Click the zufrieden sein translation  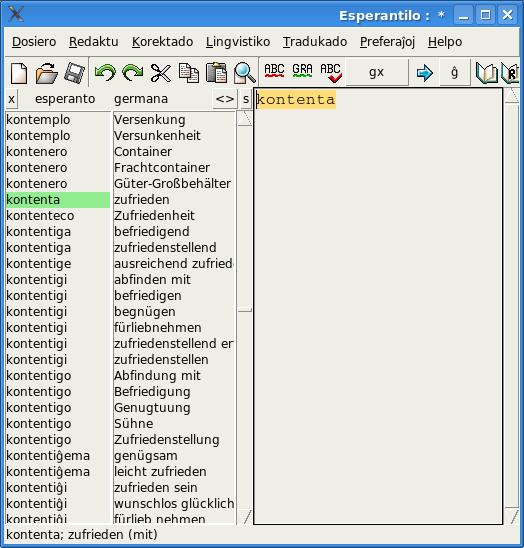point(156,488)
